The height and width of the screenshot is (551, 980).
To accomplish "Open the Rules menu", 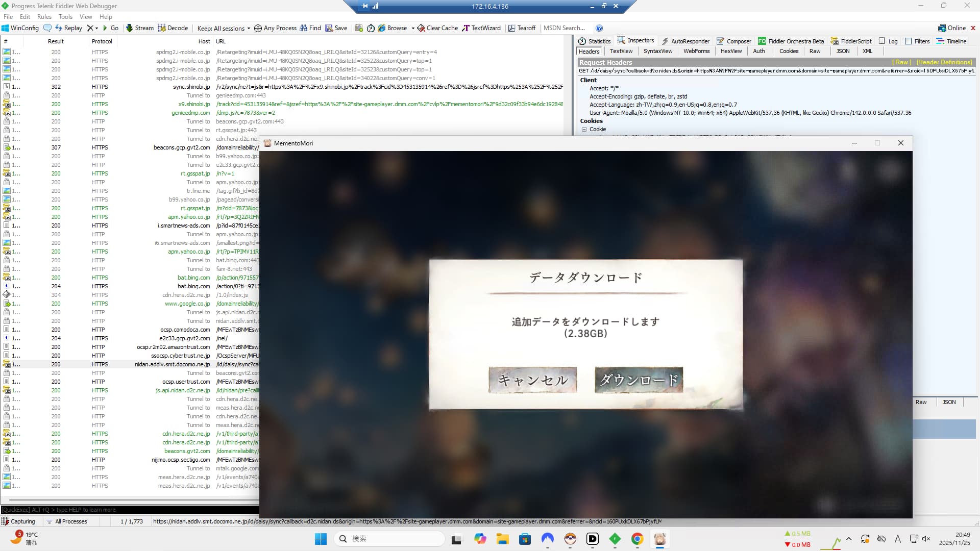I will (44, 17).
